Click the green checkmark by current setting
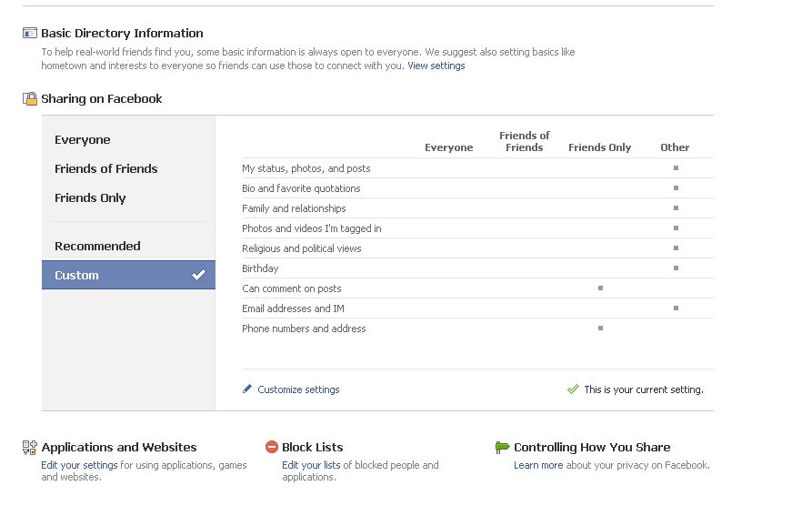The height and width of the screenshot is (526, 812). click(x=573, y=389)
